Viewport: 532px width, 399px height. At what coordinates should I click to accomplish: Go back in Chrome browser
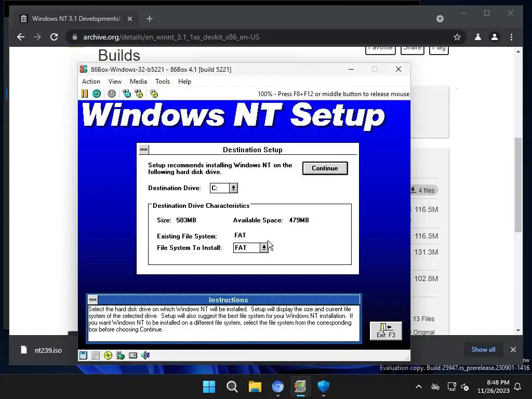pyautogui.click(x=21, y=37)
